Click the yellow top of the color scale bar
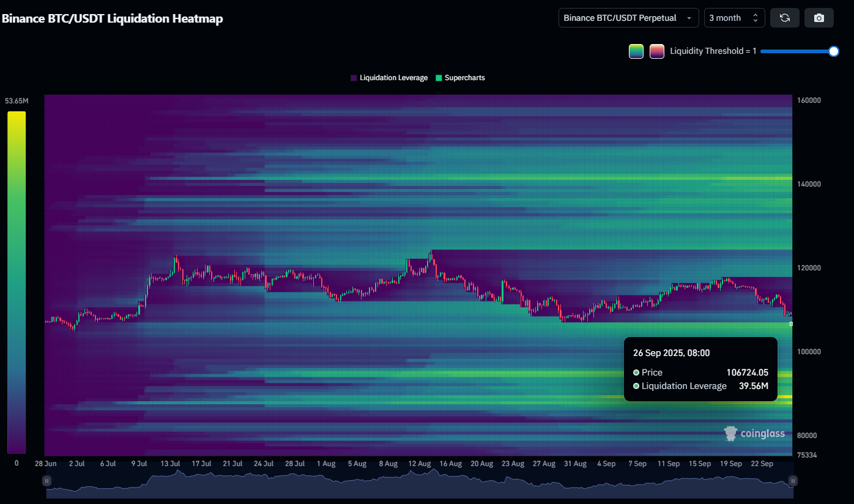The image size is (854, 504). pyautogui.click(x=17, y=116)
